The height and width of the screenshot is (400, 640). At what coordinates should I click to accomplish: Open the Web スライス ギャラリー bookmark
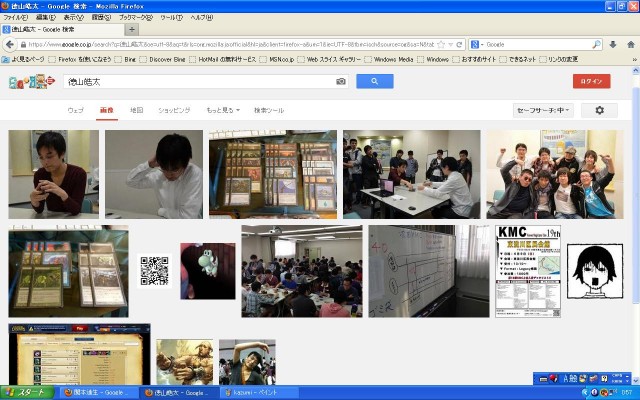(x=330, y=60)
